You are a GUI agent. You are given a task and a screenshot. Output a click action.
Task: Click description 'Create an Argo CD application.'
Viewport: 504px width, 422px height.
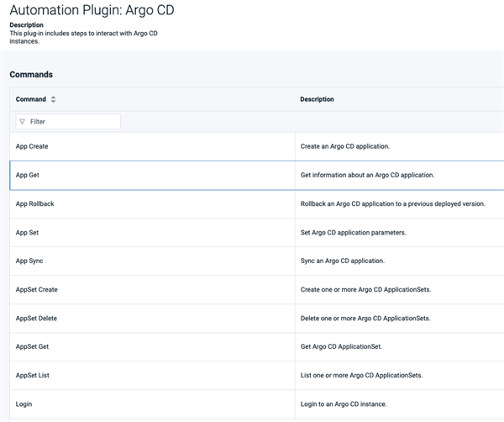pyautogui.click(x=345, y=146)
